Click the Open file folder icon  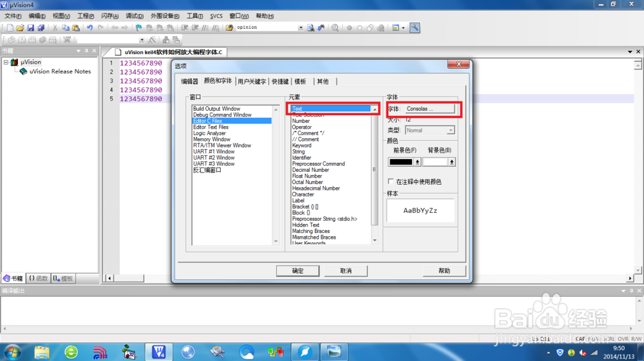(x=20, y=28)
